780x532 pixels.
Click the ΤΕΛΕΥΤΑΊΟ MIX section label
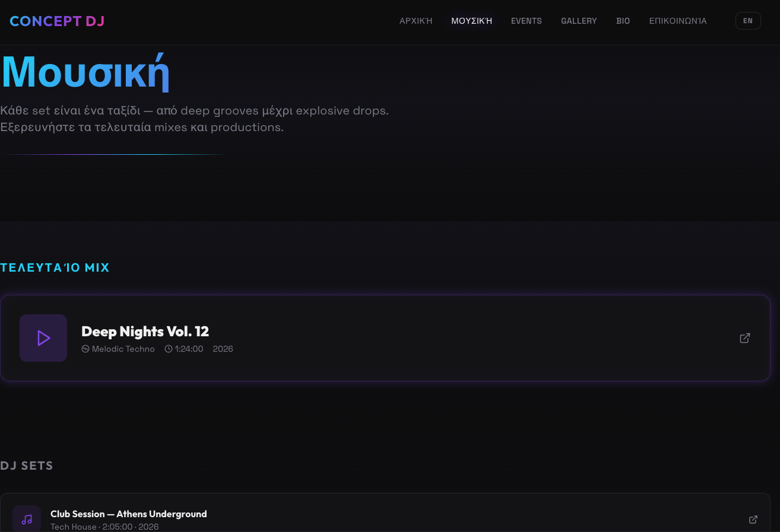click(x=55, y=267)
